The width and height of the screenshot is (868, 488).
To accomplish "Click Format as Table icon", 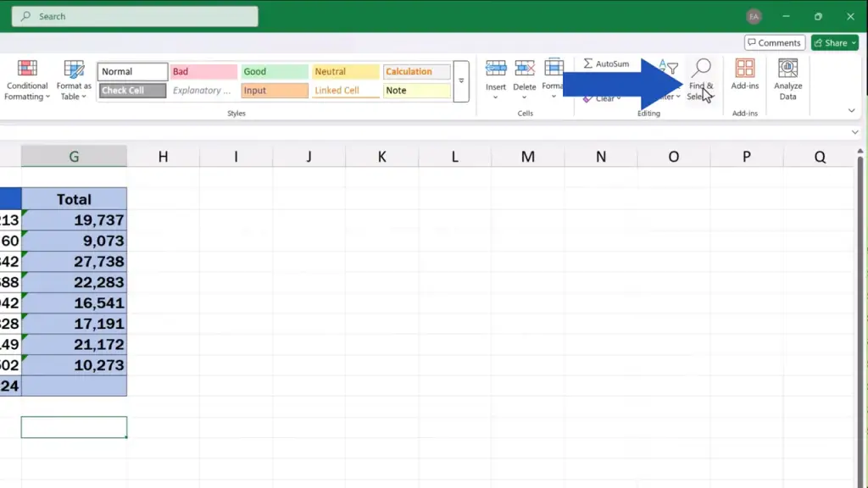I will (x=74, y=80).
